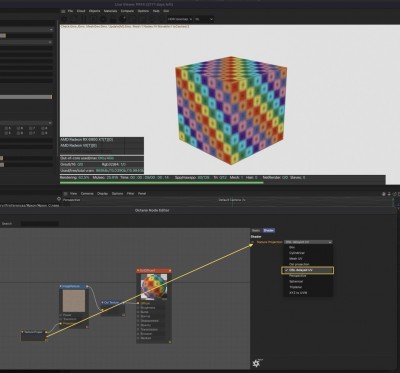Screen dimensions: 400x373
Task: Open the Live Viewer hamburger menu icon
Action: click(63, 11)
